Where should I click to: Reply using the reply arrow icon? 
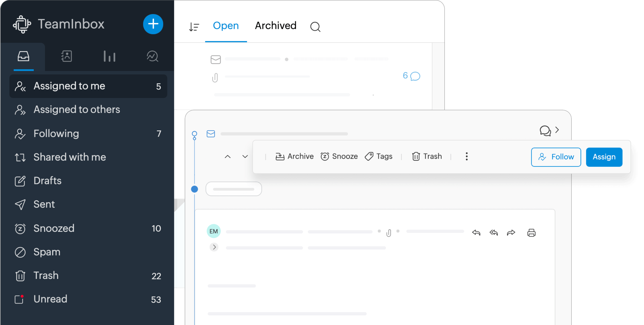tap(476, 233)
